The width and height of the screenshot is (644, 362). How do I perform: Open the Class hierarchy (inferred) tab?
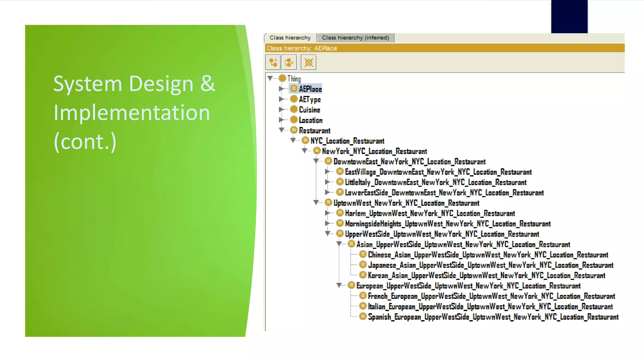[355, 38]
